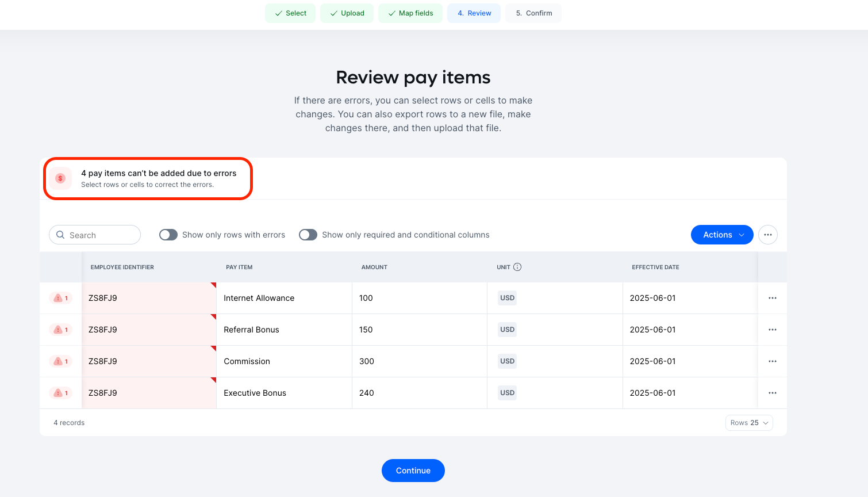Select the ZS8FJ9 cell in Referral Bonus row
This screenshot has height=497, width=868.
[x=149, y=330]
